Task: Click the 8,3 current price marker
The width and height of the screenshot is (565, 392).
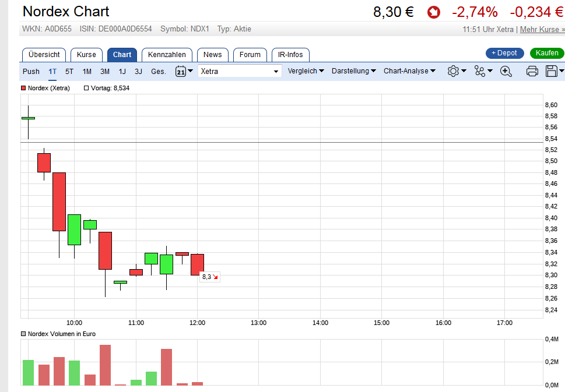Action: (x=210, y=277)
